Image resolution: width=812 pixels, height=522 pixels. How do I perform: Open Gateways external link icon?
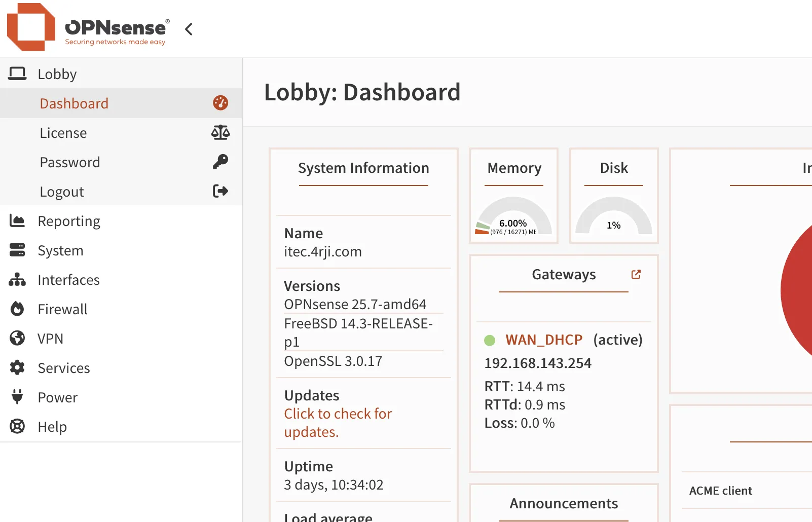(x=636, y=274)
